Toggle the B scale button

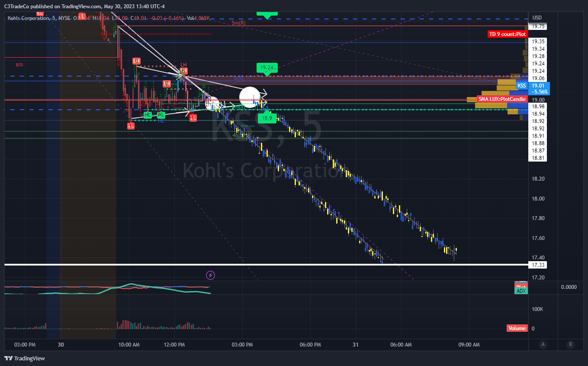(571, 345)
